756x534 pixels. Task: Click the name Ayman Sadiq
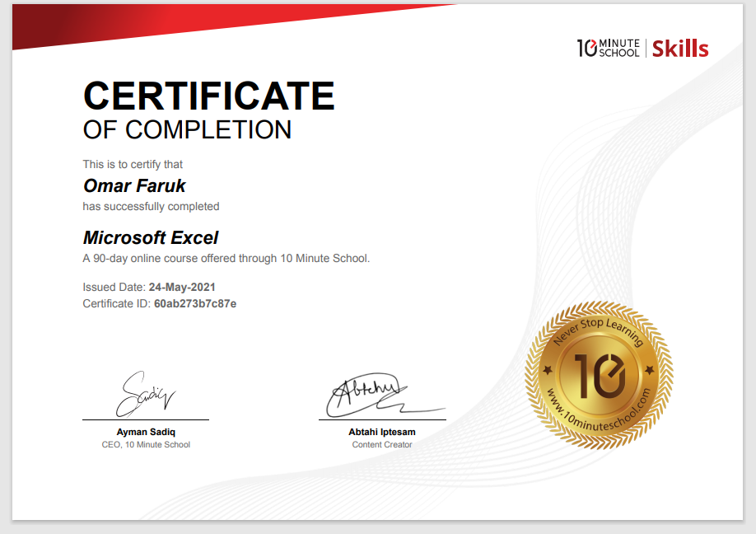click(146, 432)
